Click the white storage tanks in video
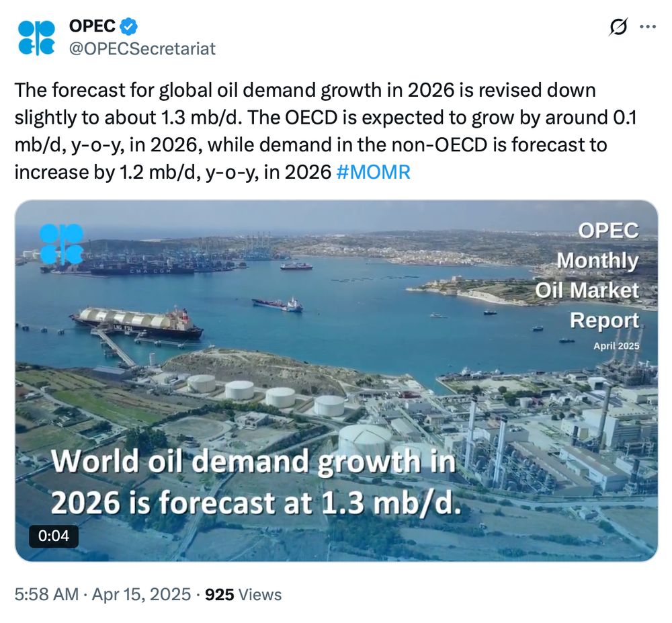 pyautogui.click(x=265, y=394)
